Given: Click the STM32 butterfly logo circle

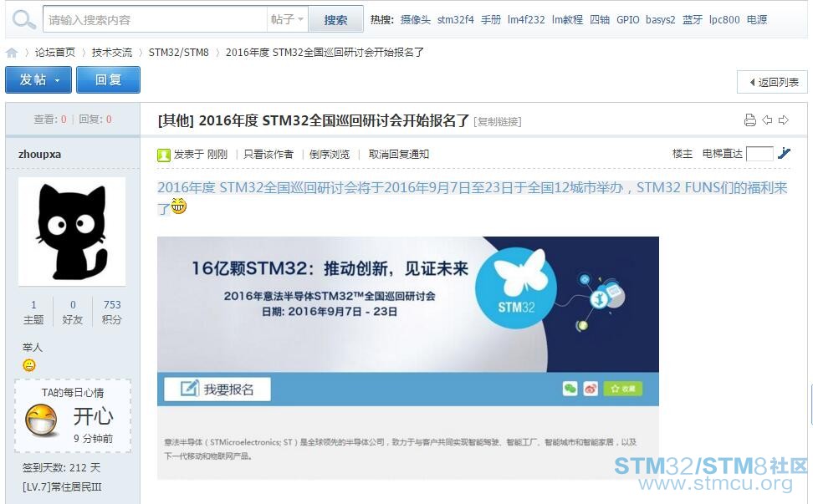Looking at the screenshot, I should pyautogui.click(x=516, y=288).
